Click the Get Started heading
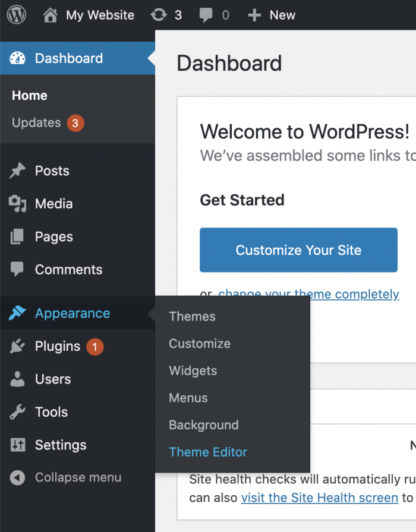The image size is (416, 532). (x=242, y=200)
